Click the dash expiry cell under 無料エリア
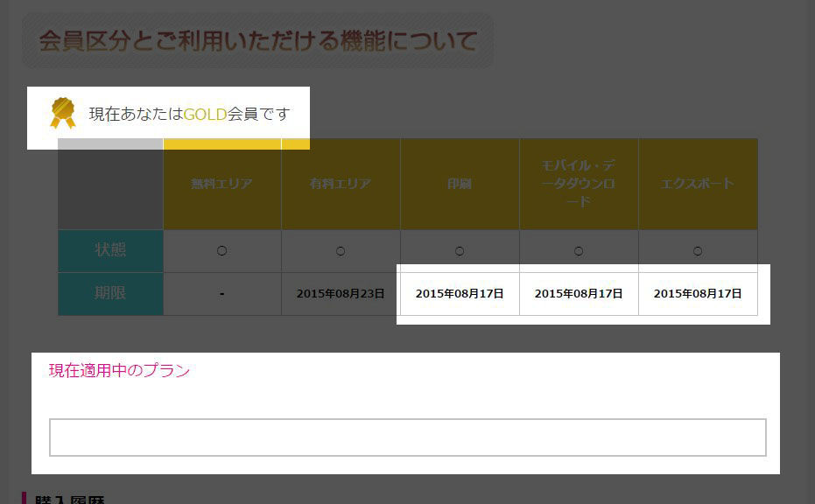815x504 pixels. click(222, 294)
